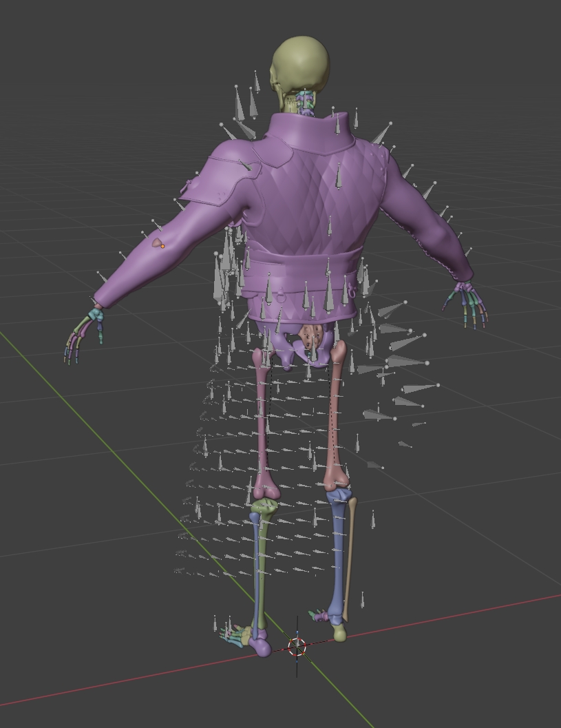Click the 3D cursor at the world origin
Viewport: 561px width, 728px height.
(x=297, y=646)
